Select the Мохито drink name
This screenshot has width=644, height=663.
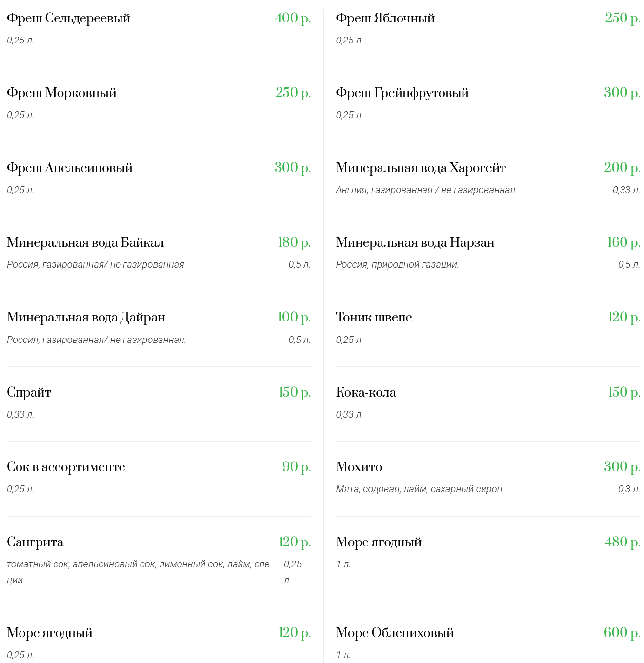(x=359, y=467)
